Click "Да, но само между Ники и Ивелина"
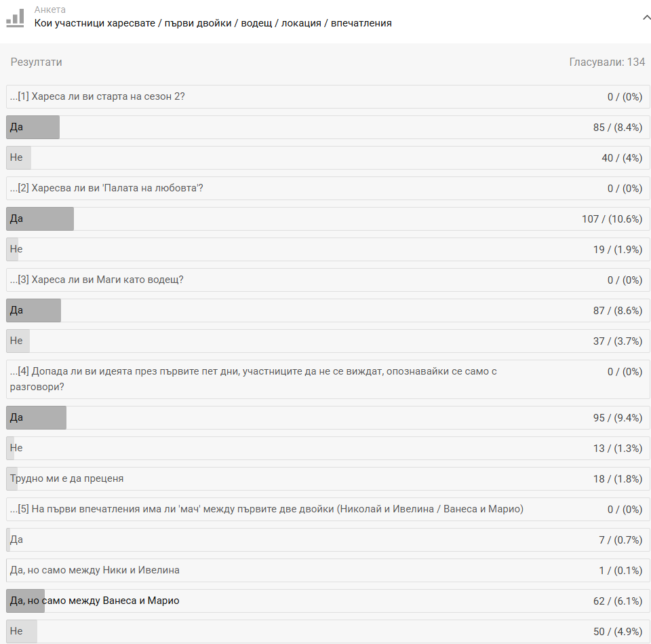 pos(95,571)
